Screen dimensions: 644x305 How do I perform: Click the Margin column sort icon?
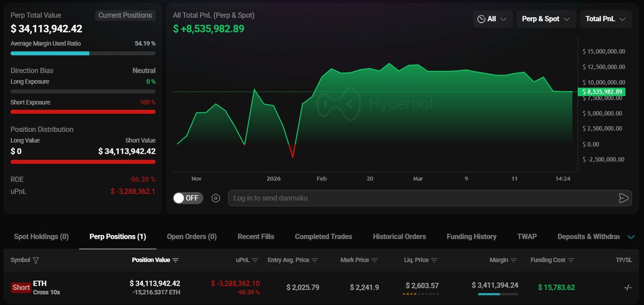click(x=513, y=260)
